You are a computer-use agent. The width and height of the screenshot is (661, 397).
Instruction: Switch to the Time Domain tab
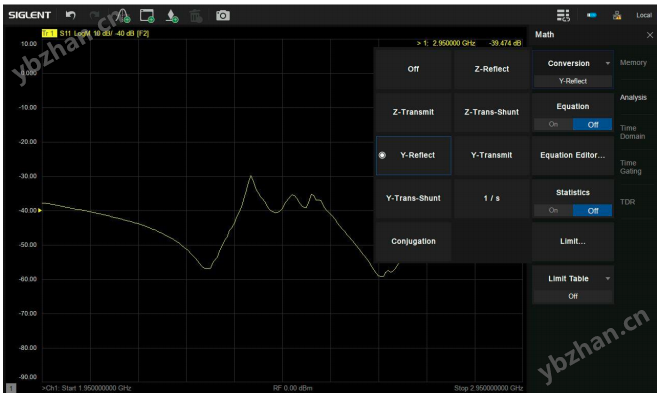pos(632,132)
